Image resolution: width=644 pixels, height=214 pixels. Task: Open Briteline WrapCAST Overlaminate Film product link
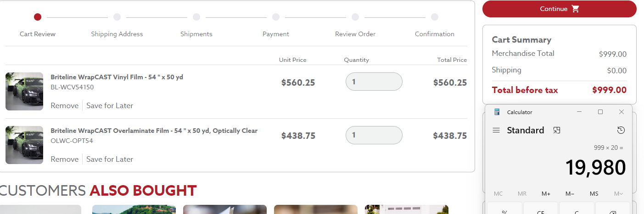pyautogui.click(x=154, y=131)
